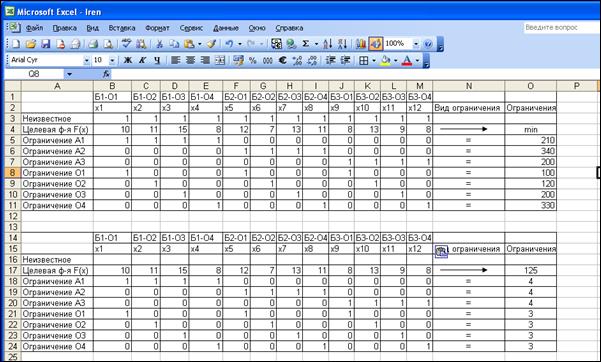Open Print Preview from the toolbar
The height and width of the screenshot is (362, 601).
click(x=108, y=44)
